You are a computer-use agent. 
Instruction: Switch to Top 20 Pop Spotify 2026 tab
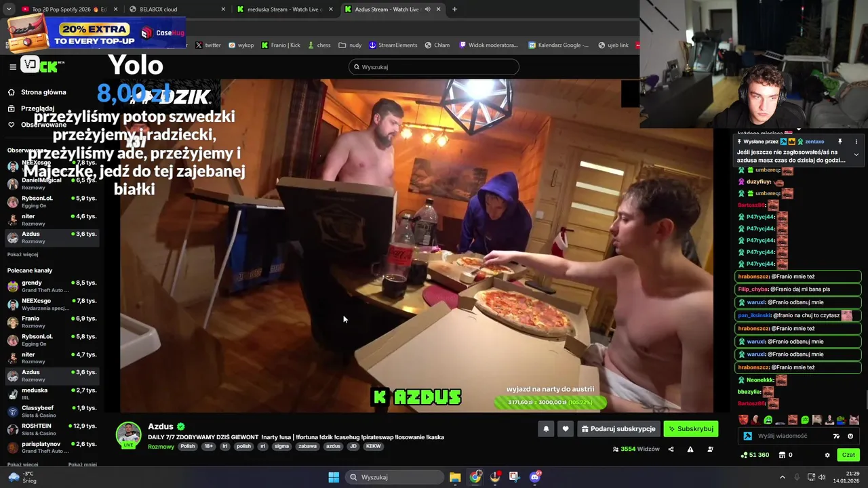point(69,9)
